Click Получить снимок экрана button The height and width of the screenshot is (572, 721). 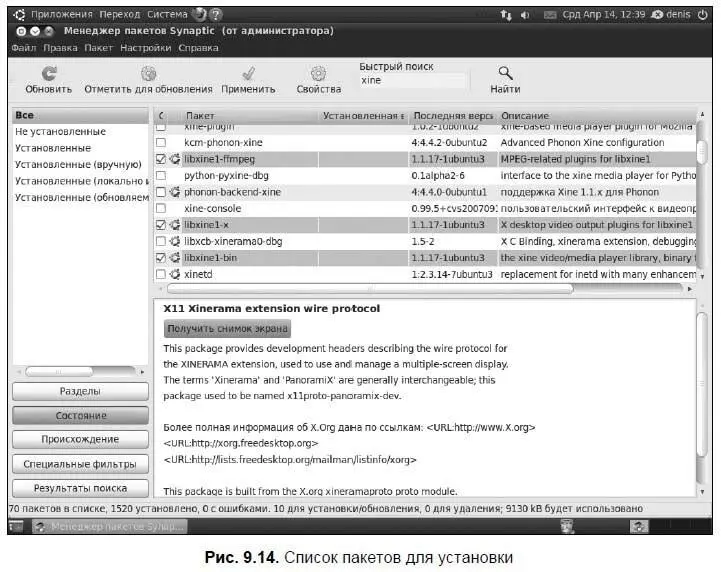pos(227,329)
